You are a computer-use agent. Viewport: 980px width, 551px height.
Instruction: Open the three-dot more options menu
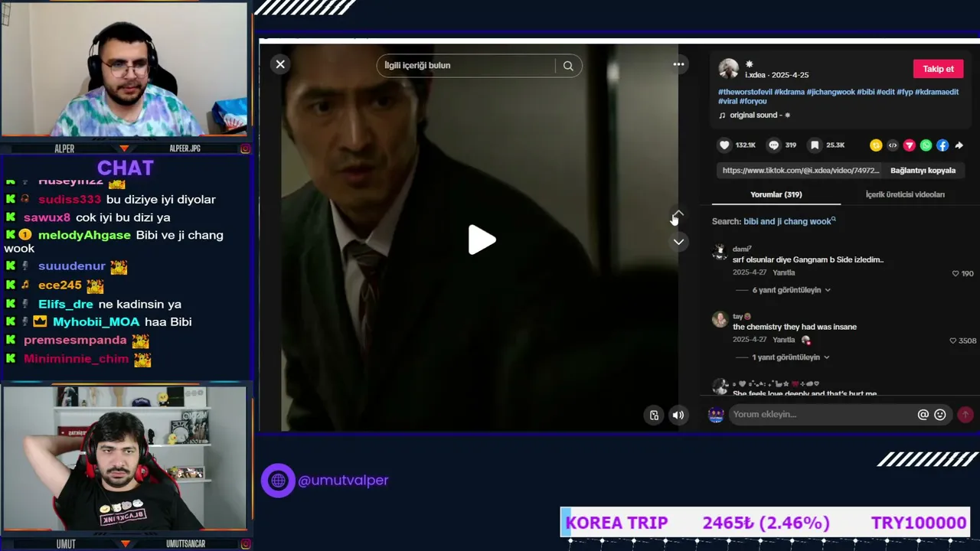(678, 64)
